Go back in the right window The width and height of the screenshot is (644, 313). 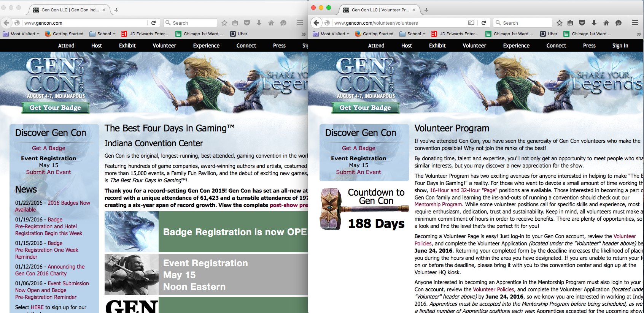[316, 23]
